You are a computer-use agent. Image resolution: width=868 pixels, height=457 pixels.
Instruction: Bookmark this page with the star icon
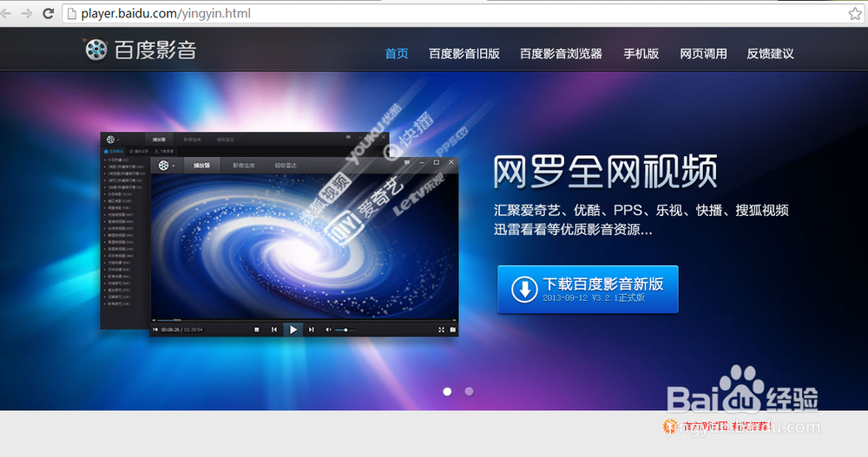(x=855, y=14)
